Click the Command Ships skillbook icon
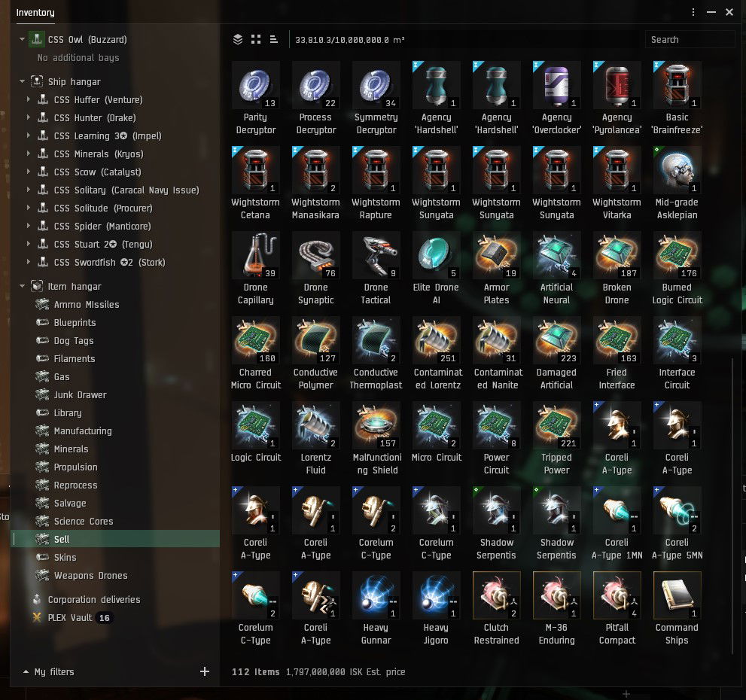The width and height of the screenshot is (746, 700). click(677, 595)
